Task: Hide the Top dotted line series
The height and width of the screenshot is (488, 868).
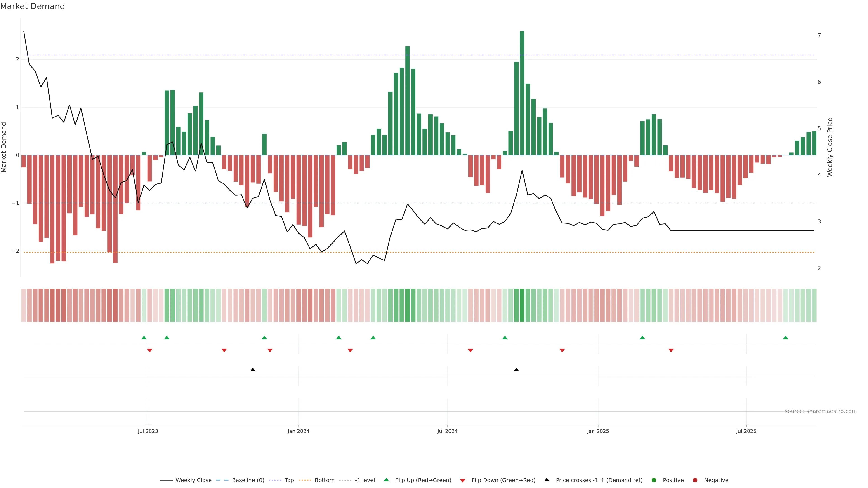Action: [289, 480]
